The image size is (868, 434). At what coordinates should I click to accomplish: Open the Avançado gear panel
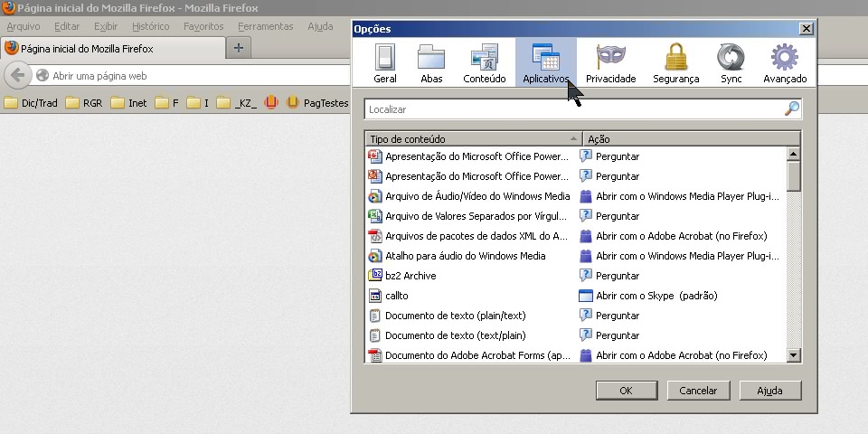784,63
